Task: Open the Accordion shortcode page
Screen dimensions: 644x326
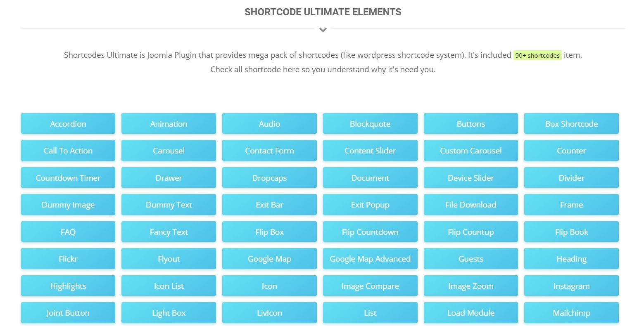Action: pyautogui.click(x=68, y=123)
